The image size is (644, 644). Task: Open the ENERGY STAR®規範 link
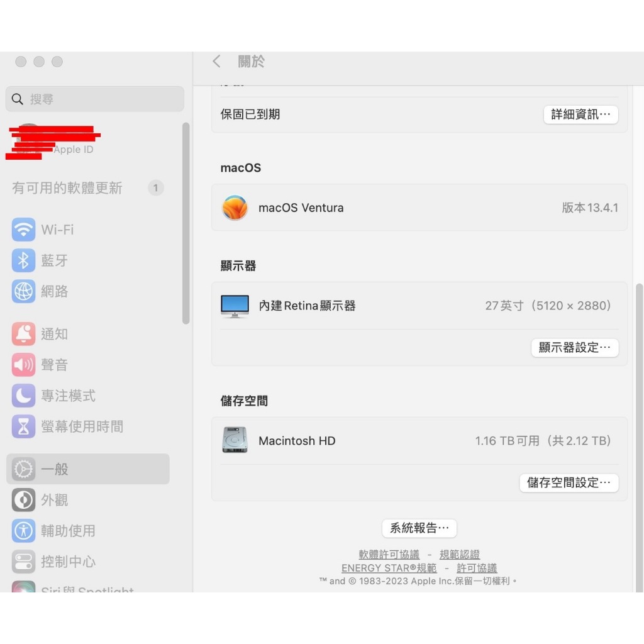[389, 568]
